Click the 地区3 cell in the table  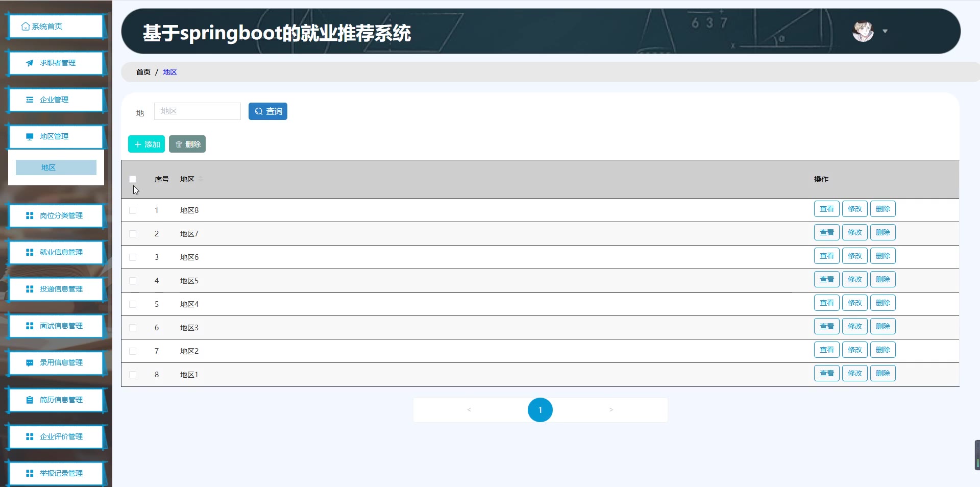point(189,328)
